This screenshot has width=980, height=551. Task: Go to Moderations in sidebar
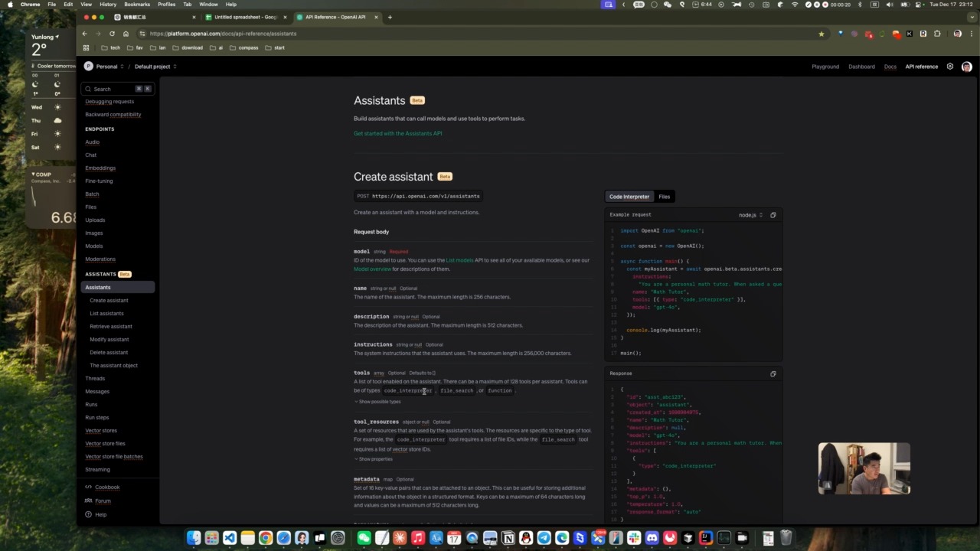point(100,259)
